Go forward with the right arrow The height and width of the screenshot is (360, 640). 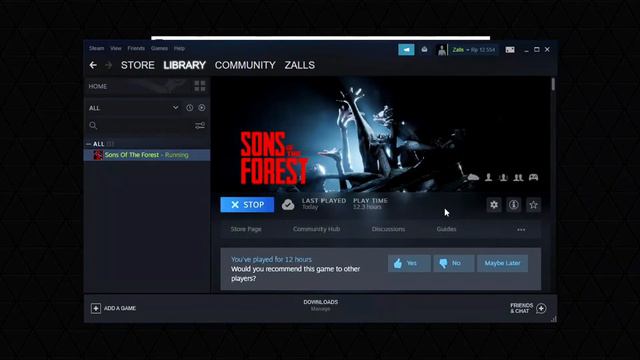[x=108, y=65]
